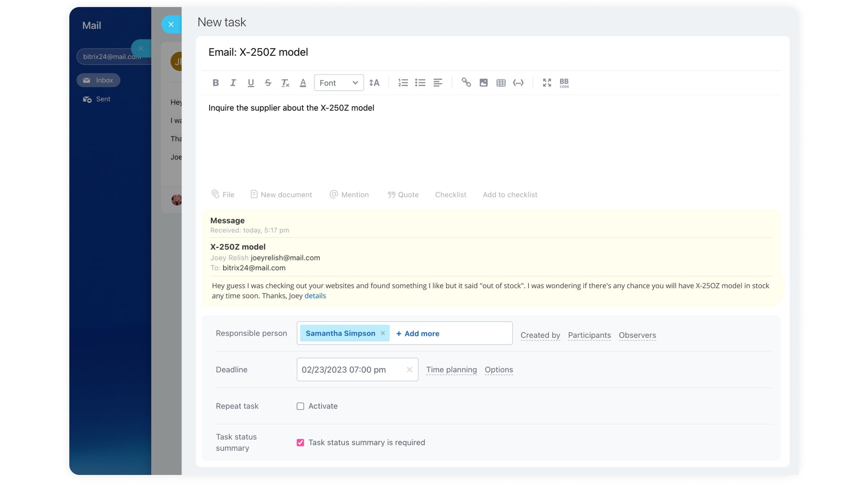Screen dimensions: 868x491
Task: Enable the Repeat task Activate checkbox
Action: tap(300, 406)
